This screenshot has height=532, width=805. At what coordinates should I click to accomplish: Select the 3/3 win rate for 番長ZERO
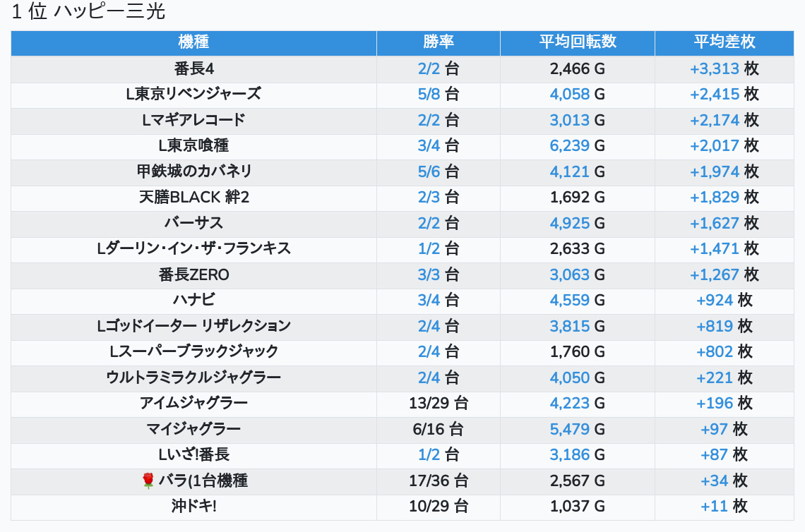pos(429,275)
